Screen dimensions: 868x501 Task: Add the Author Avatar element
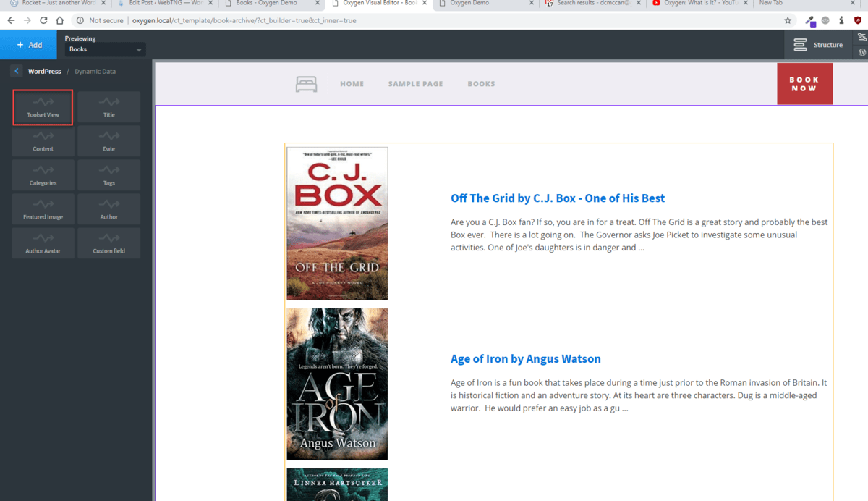click(43, 243)
